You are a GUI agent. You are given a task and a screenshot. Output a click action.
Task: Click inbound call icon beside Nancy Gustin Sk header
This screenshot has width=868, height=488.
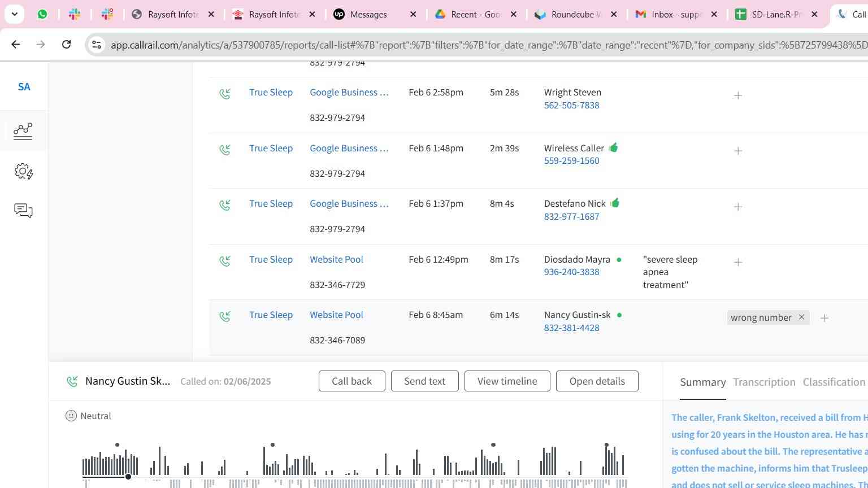(x=72, y=382)
